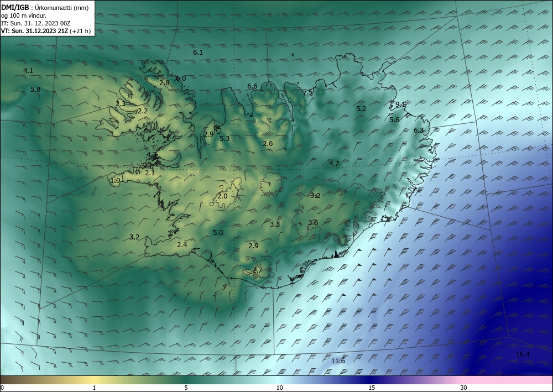553x392 pixels.
Task: Select the 3.2 value above the 3.6 label
Action: click(x=315, y=196)
